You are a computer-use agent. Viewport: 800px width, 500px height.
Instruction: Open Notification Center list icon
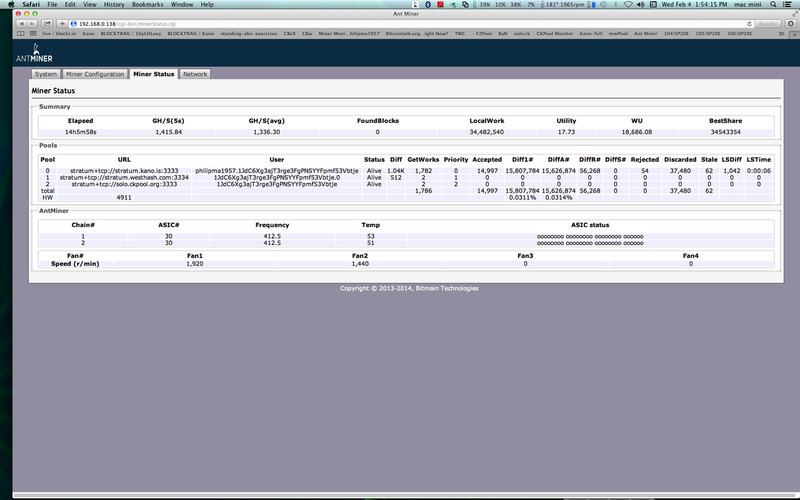(787, 4)
